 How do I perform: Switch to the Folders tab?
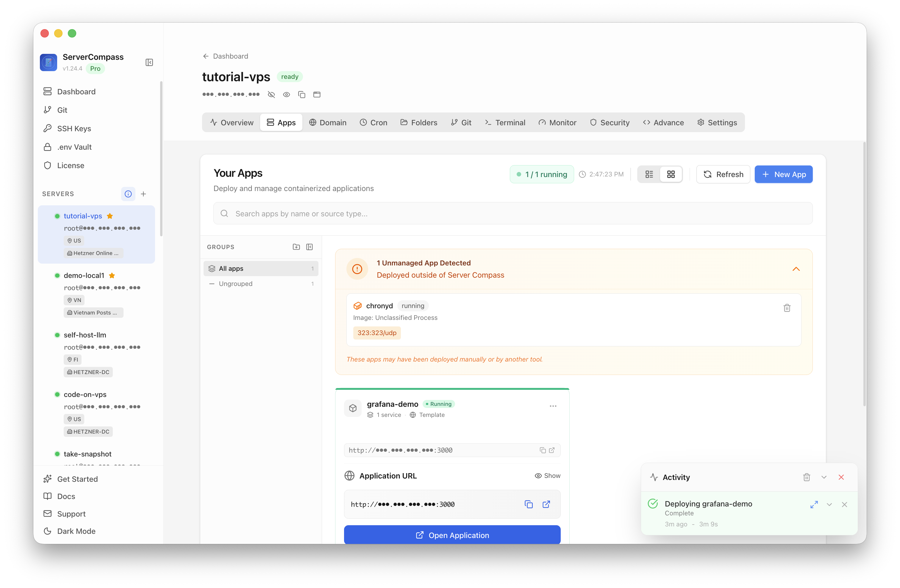(419, 123)
